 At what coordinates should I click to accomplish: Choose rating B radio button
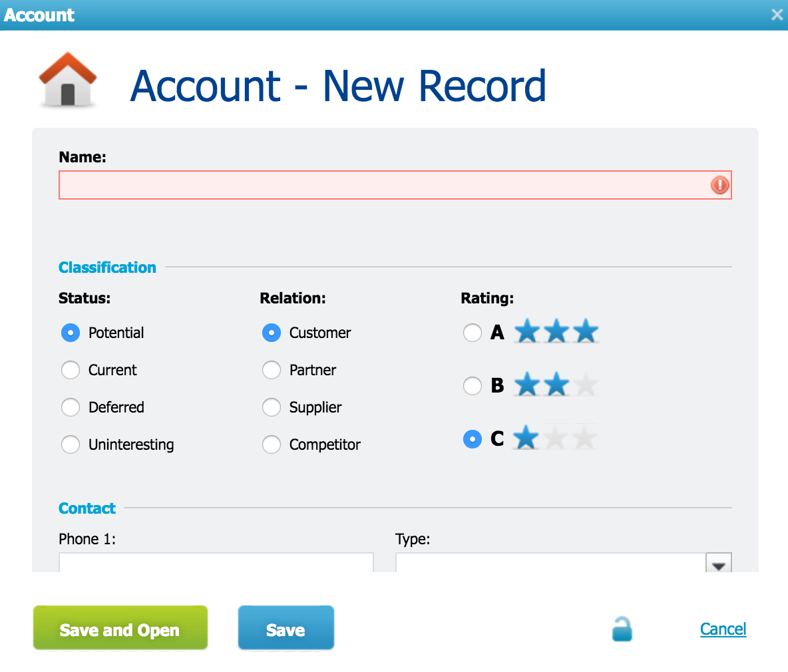click(x=473, y=386)
